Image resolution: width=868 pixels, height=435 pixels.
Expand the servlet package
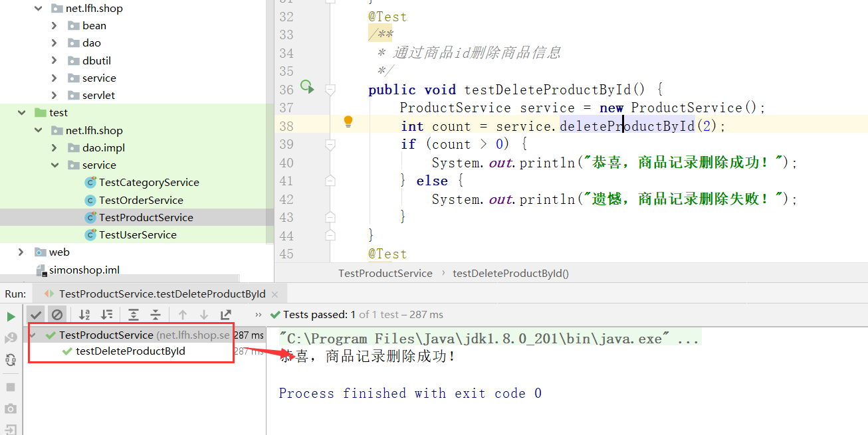click(x=54, y=95)
